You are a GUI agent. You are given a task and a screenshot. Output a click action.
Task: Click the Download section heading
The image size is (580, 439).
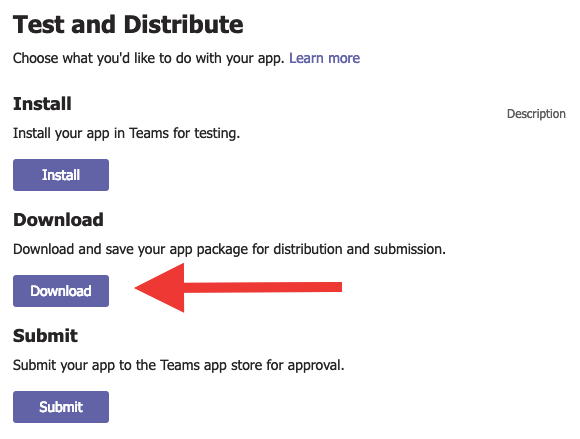[x=58, y=220]
